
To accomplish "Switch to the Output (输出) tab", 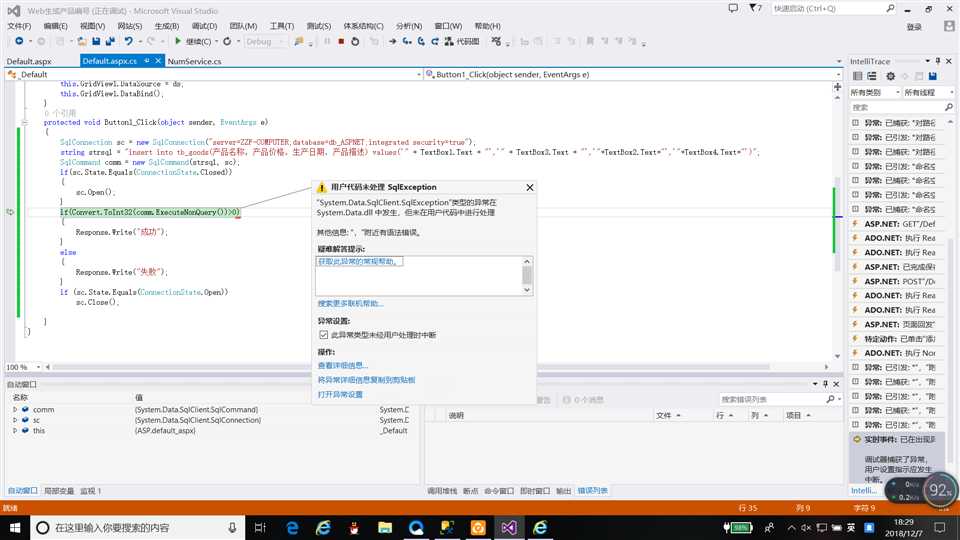I will click(x=563, y=490).
